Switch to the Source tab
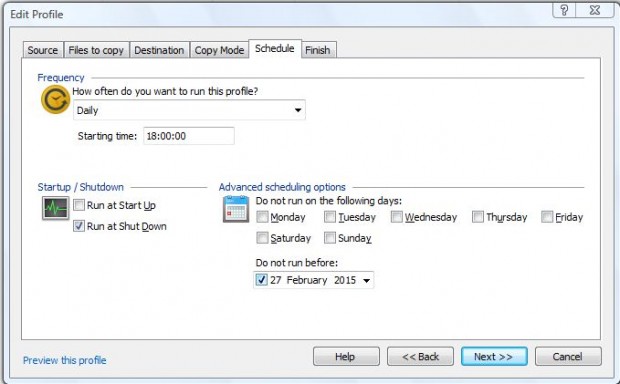The width and height of the screenshot is (620, 384). point(43,50)
